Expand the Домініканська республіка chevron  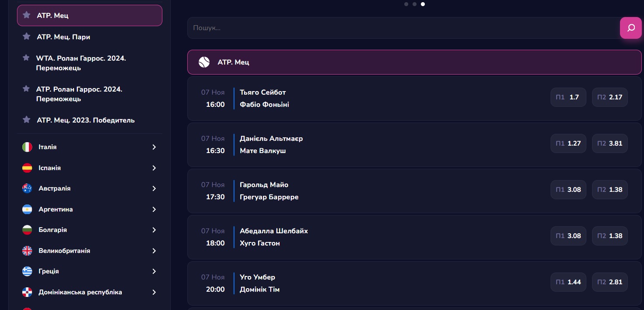click(x=154, y=292)
